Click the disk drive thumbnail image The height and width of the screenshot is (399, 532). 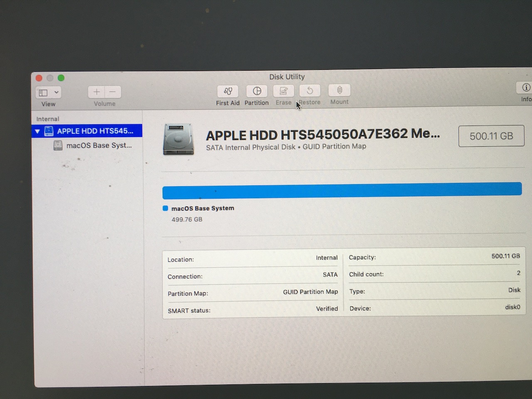point(178,139)
